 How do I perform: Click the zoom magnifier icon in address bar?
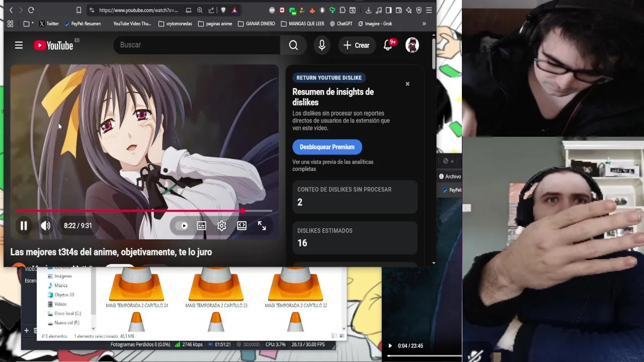pyautogui.click(x=200, y=10)
